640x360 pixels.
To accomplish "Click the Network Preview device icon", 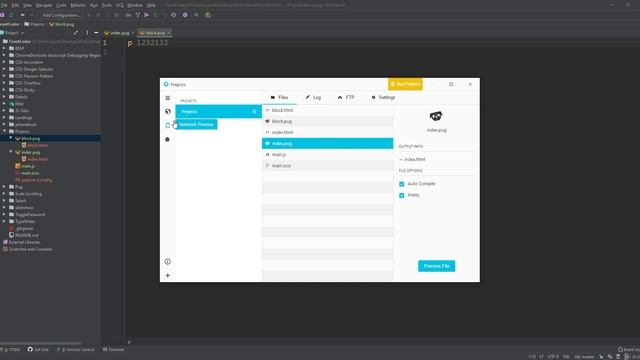I will click(x=167, y=125).
